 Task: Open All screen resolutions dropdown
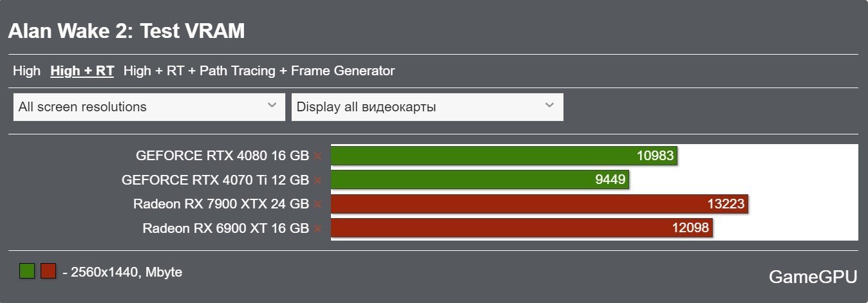(x=149, y=107)
